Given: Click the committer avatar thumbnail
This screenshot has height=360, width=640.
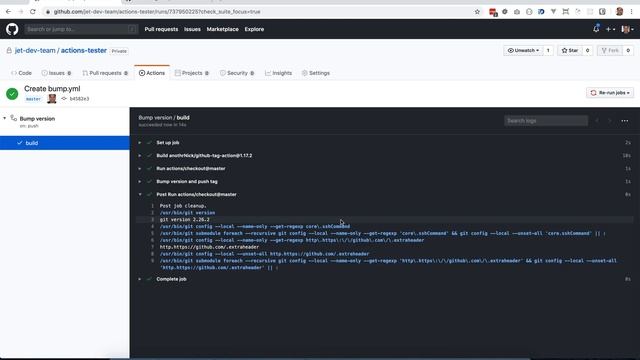Looking at the screenshot, I should pos(52,98).
